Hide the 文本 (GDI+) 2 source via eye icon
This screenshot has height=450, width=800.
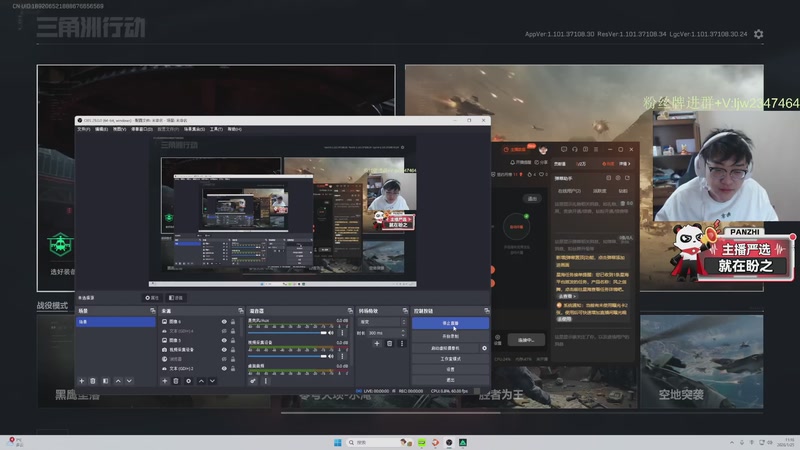click(224, 368)
